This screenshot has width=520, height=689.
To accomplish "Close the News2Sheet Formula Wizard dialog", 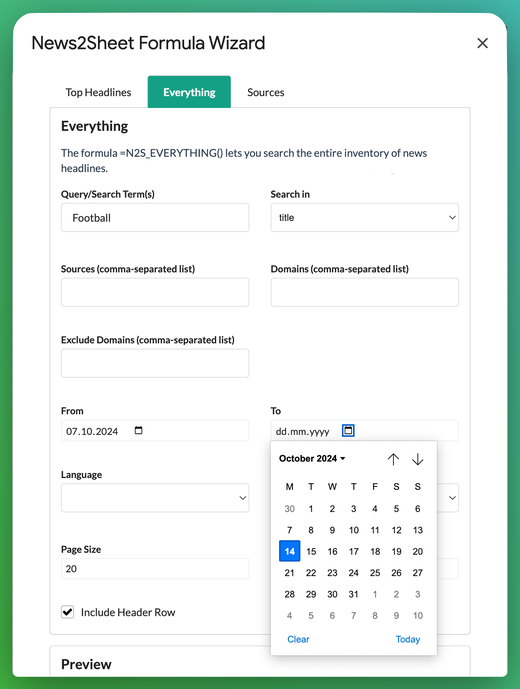I will click(482, 43).
